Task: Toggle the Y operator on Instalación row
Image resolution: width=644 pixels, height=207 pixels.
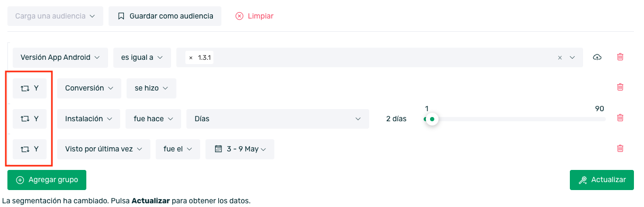Action: click(30, 119)
